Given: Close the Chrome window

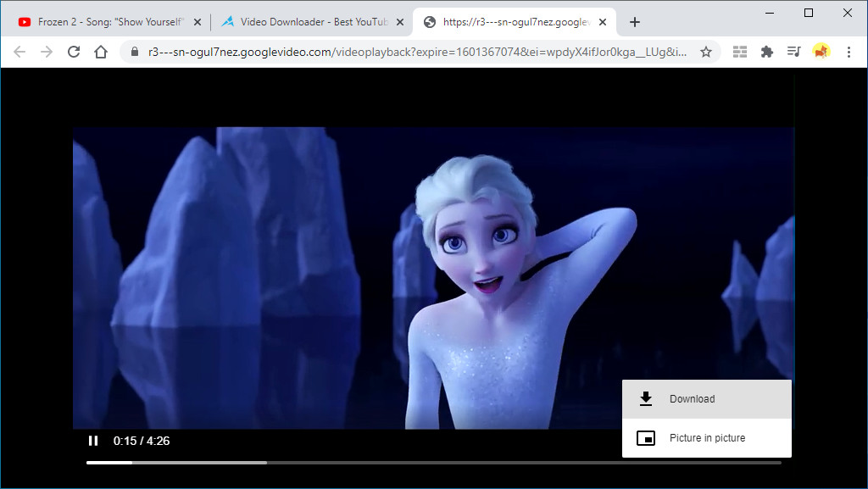Looking at the screenshot, I should pyautogui.click(x=848, y=13).
